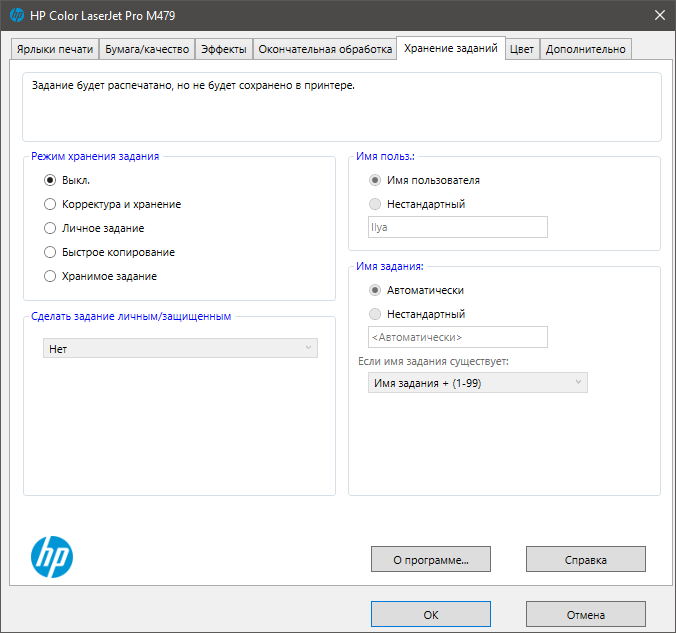Select Быстрое копирование mode

(50, 252)
